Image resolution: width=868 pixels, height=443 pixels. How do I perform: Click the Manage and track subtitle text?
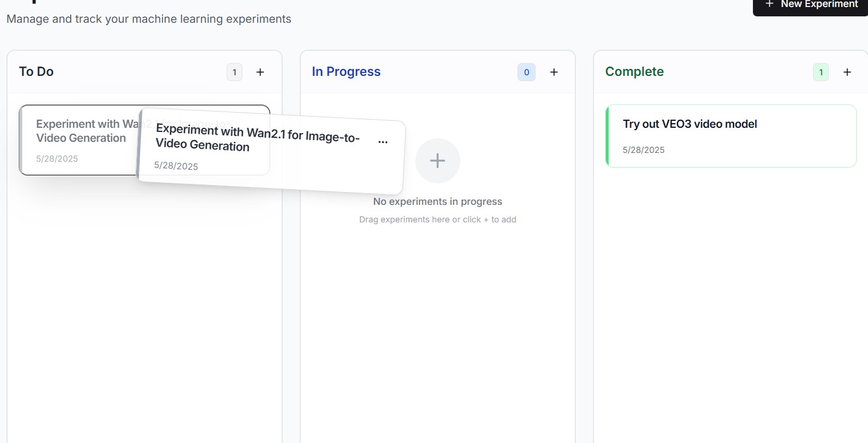(x=149, y=19)
